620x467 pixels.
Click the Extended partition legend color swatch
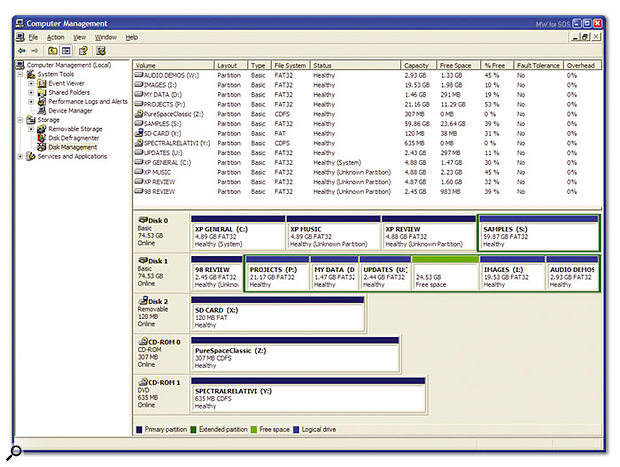tap(193, 429)
